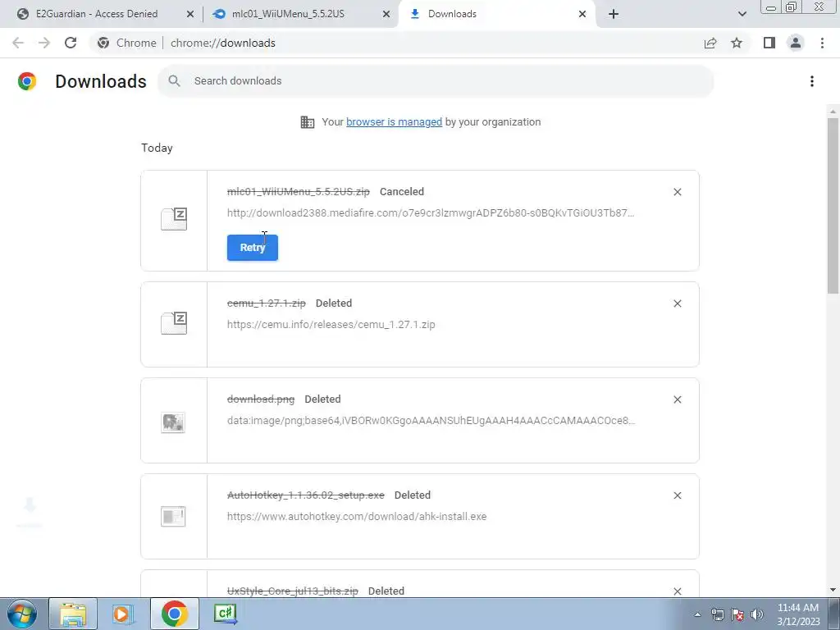Close the Downloads tab
This screenshot has width=840, height=630.
582,14
